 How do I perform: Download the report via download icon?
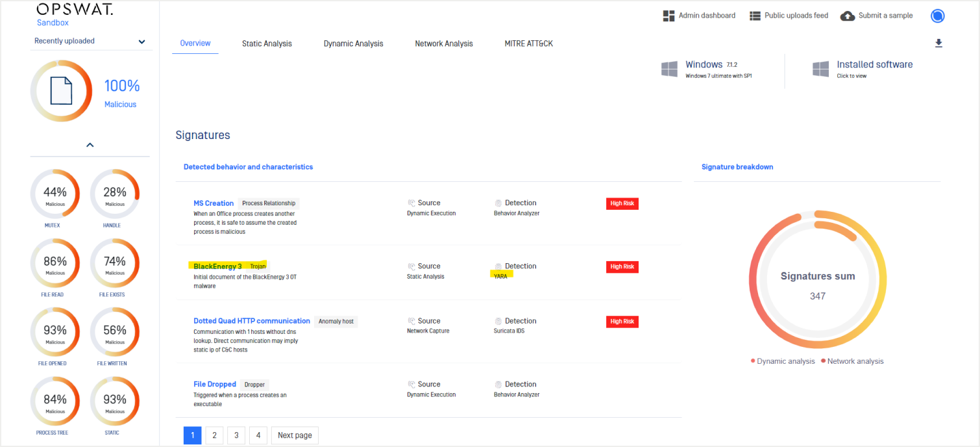point(938,44)
